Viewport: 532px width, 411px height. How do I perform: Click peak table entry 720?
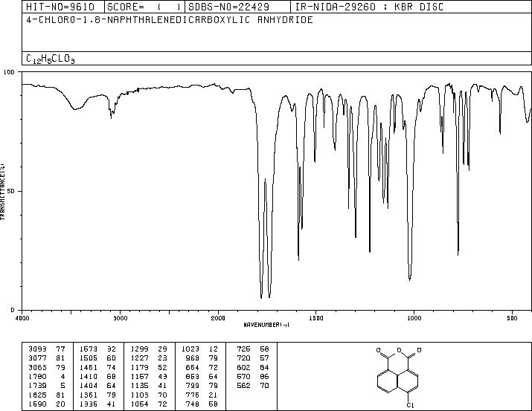[x=243, y=358]
